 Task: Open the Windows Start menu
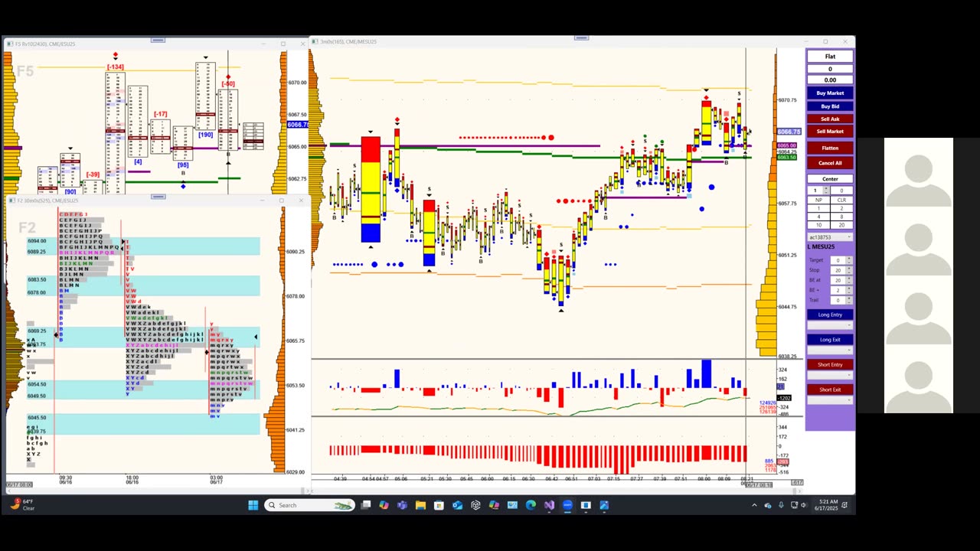coord(253,505)
